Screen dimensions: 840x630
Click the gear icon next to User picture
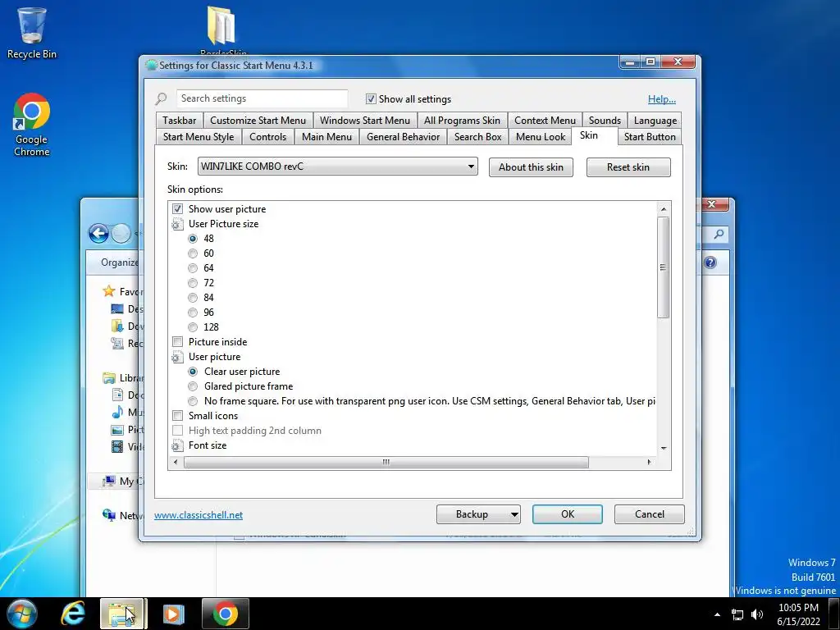[177, 357]
